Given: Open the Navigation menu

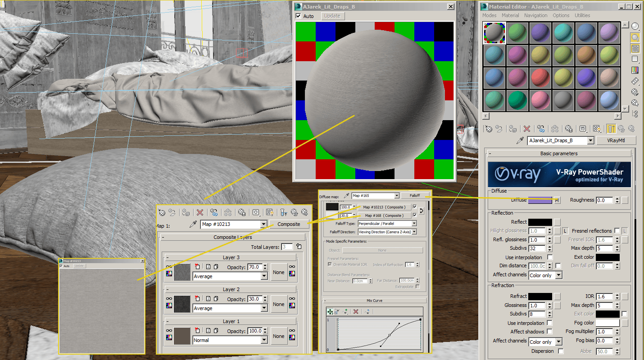Looking at the screenshot, I should pyautogui.click(x=535, y=15).
